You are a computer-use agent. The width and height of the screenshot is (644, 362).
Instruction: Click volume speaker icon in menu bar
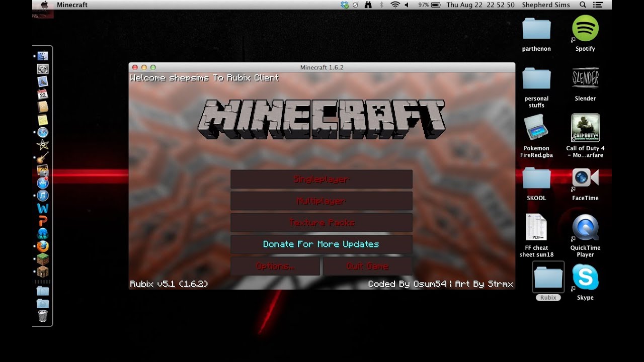pos(407,5)
